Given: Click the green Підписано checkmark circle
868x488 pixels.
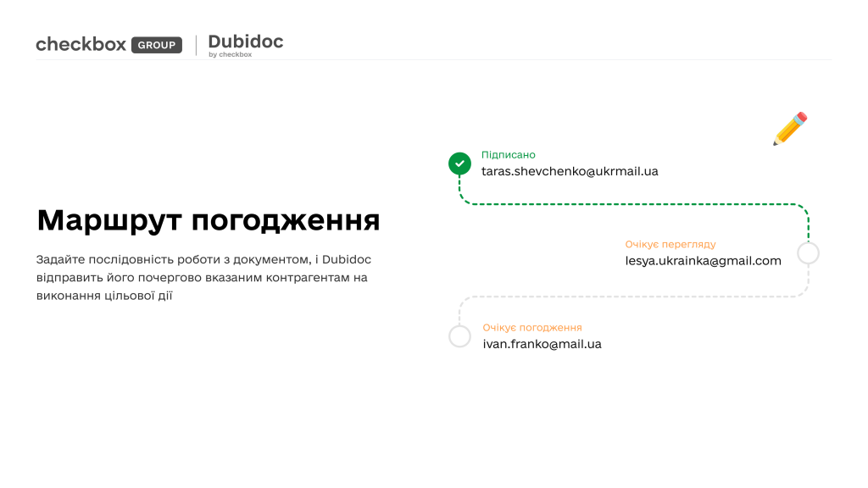Looking at the screenshot, I should click(x=459, y=164).
